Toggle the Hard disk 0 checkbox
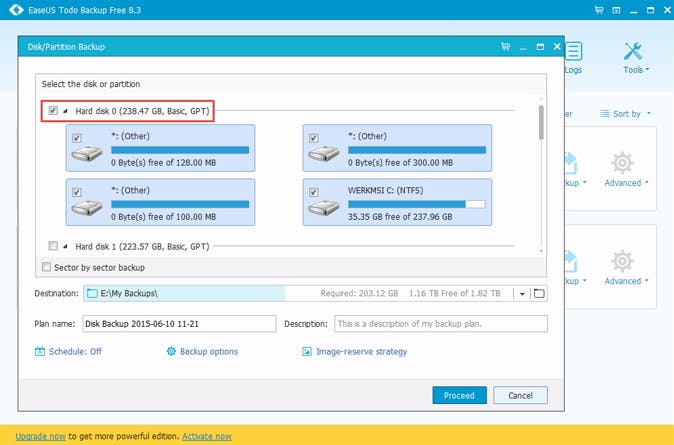 click(53, 110)
